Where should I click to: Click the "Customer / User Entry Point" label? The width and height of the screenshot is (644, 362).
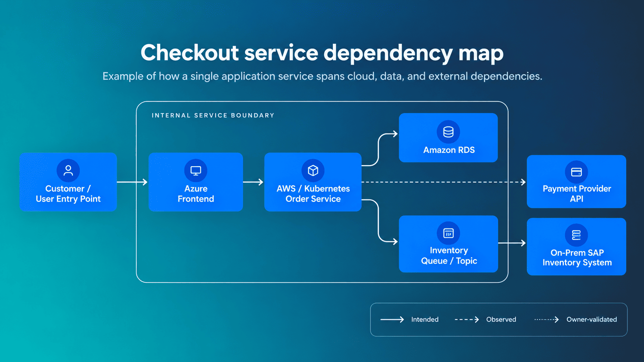pos(68,194)
